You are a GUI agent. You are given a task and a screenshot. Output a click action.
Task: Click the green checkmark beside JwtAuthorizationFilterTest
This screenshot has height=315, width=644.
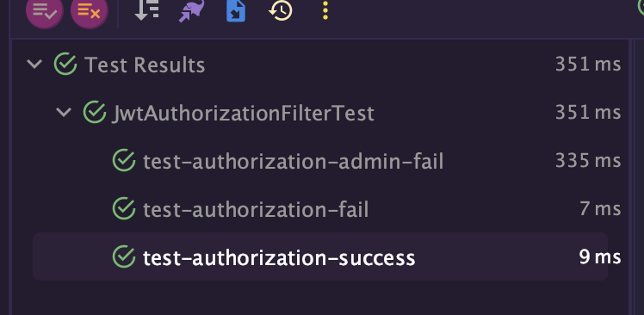[x=95, y=112]
